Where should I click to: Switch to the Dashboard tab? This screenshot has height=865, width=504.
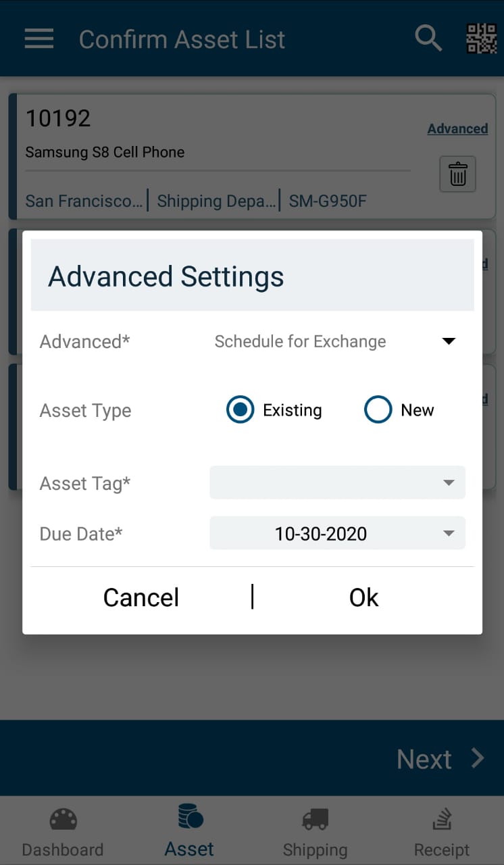[x=63, y=831]
